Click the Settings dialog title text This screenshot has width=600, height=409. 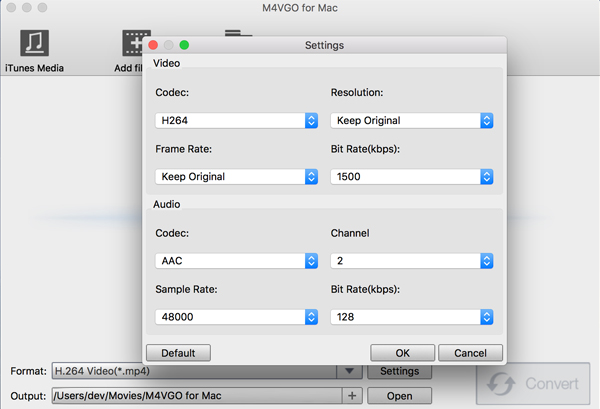tap(324, 45)
